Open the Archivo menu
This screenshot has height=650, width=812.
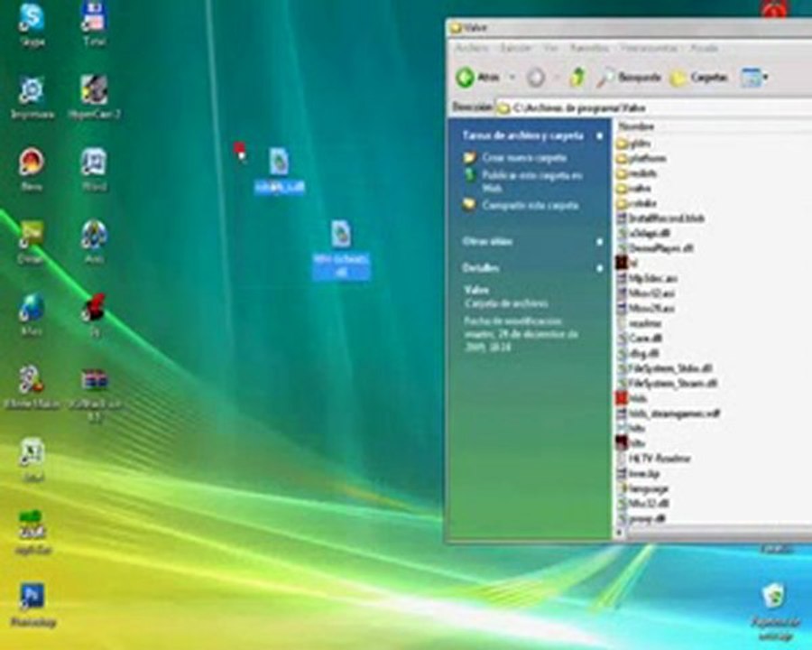coord(471,48)
